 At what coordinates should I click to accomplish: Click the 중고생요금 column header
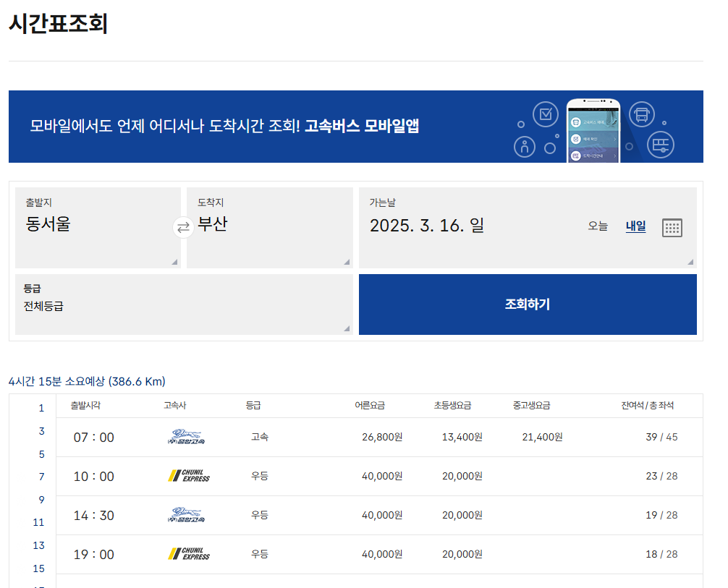tap(532, 406)
